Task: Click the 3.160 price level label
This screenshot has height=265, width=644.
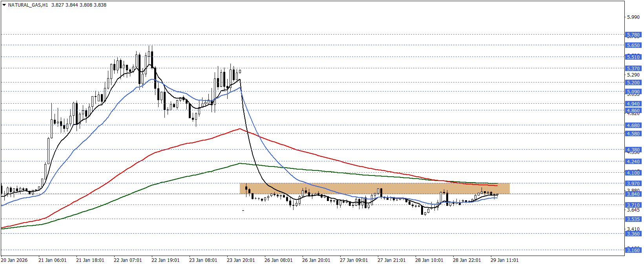Action: coord(633,250)
